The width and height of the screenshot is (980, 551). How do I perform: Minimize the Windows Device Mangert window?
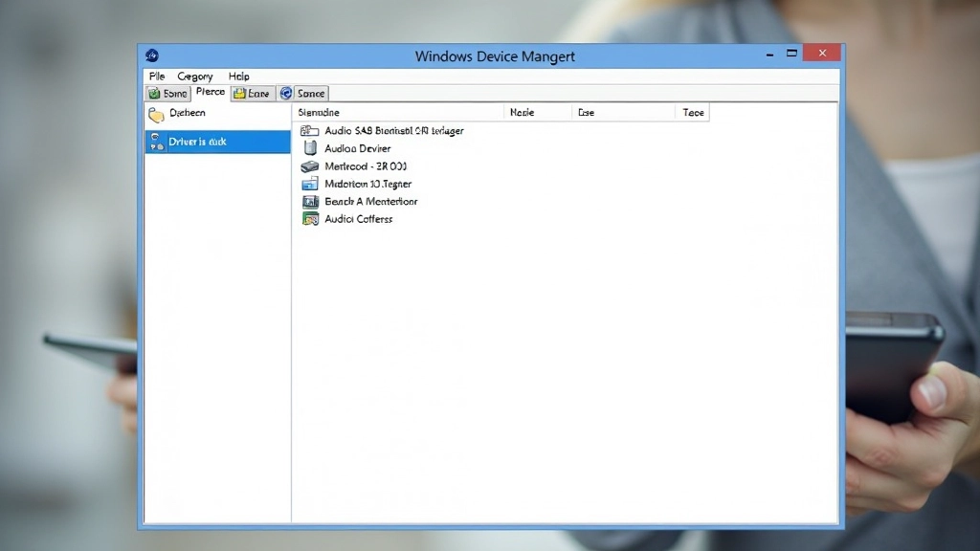770,55
